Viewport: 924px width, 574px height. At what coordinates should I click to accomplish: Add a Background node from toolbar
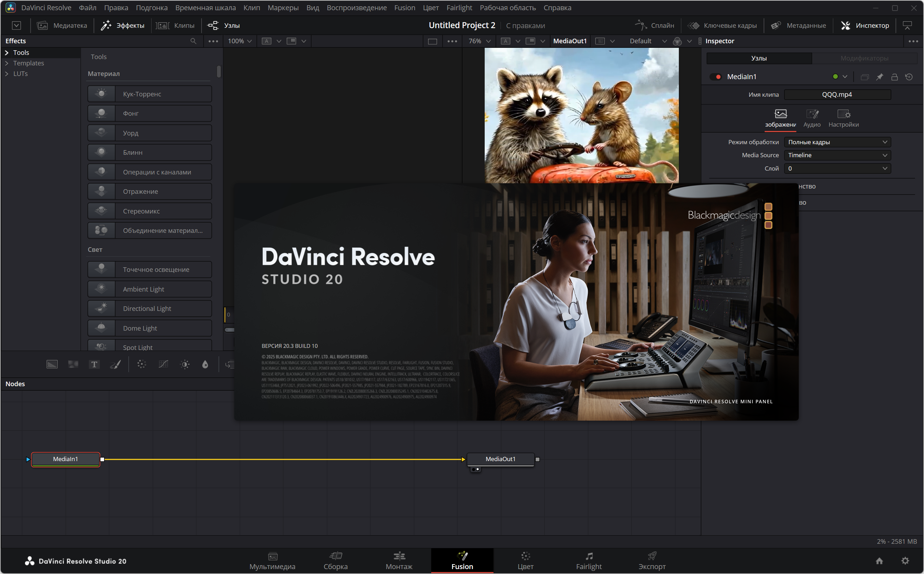click(x=52, y=364)
